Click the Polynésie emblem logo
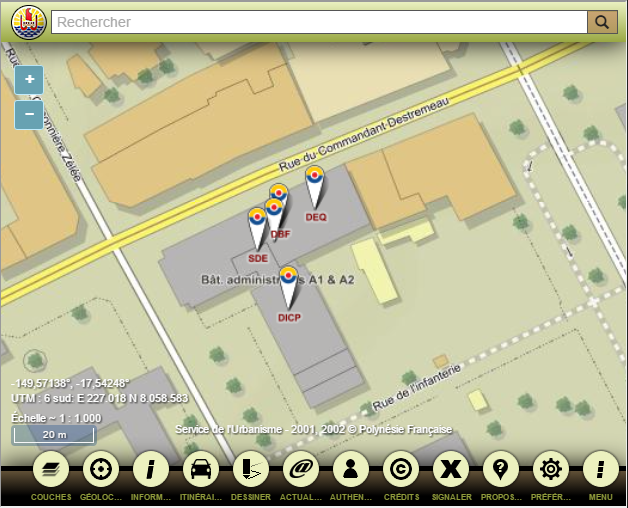Image resolution: width=628 pixels, height=508 pixels. 25,22
